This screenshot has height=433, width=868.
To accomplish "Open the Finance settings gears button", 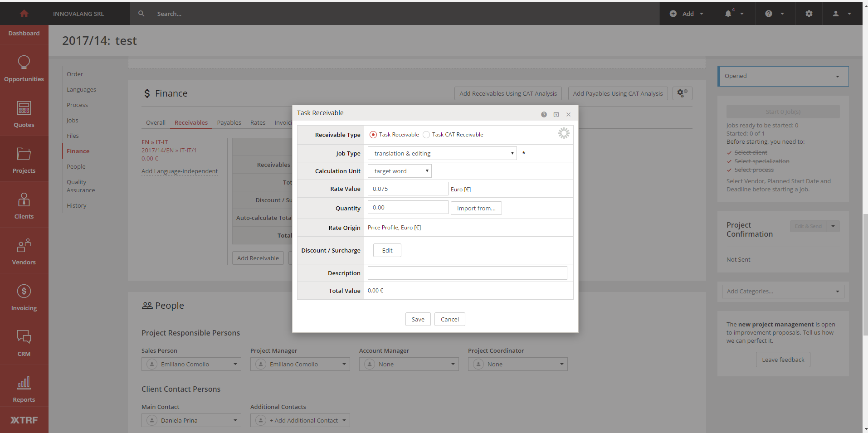I will coord(682,93).
